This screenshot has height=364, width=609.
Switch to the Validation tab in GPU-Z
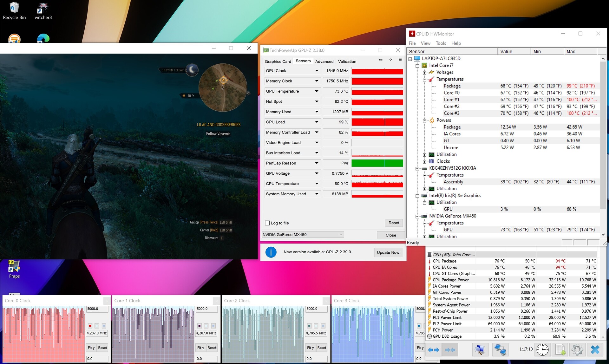pyautogui.click(x=347, y=62)
